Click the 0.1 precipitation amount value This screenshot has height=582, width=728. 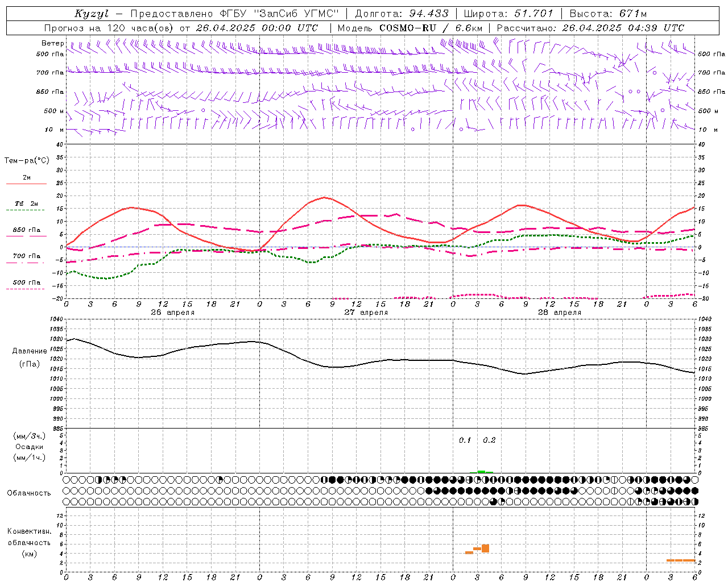click(465, 440)
